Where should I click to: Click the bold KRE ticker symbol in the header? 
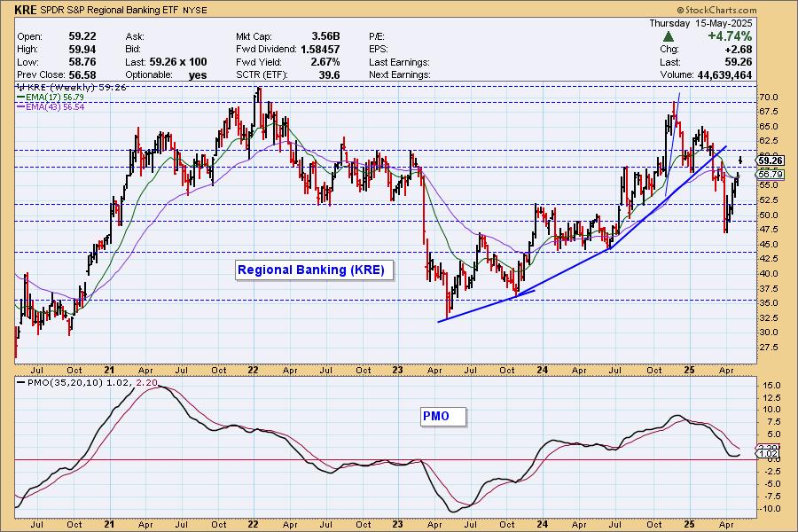(x=26, y=10)
